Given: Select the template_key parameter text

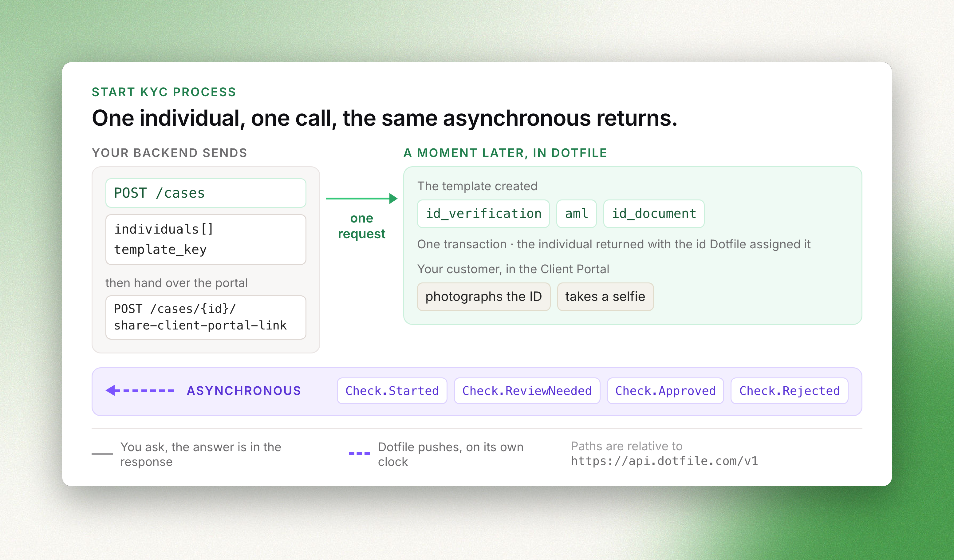Looking at the screenshot, I should coord(160,250).
